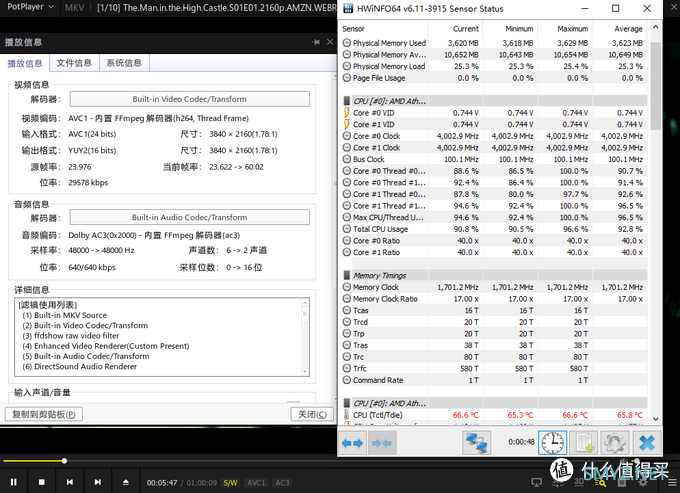Click the 复制到剪贴板(P) button
This screenshot has width=680, height=493.
pos(44,414)
